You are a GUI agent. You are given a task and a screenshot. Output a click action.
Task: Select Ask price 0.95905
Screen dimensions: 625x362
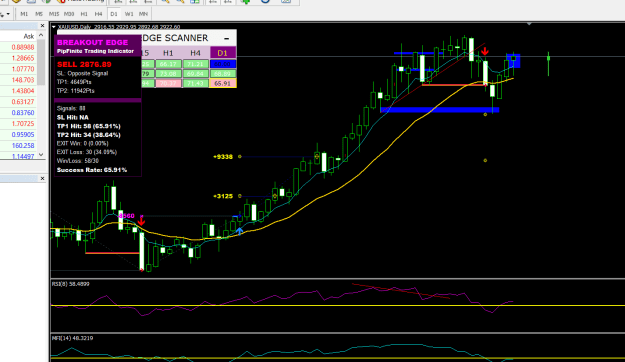(23, 135)
